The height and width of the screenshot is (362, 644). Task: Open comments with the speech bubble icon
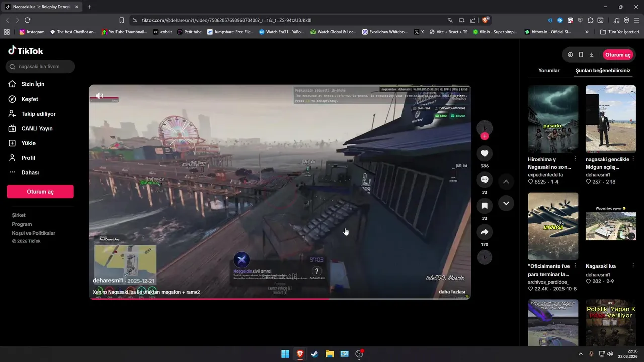coord(485,179)
